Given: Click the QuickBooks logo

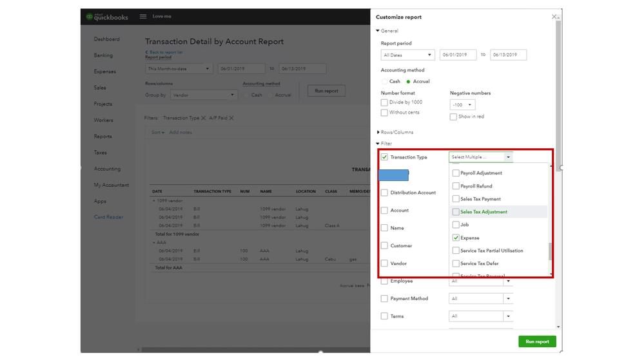Looking at the screenshot, I should 108,17.
